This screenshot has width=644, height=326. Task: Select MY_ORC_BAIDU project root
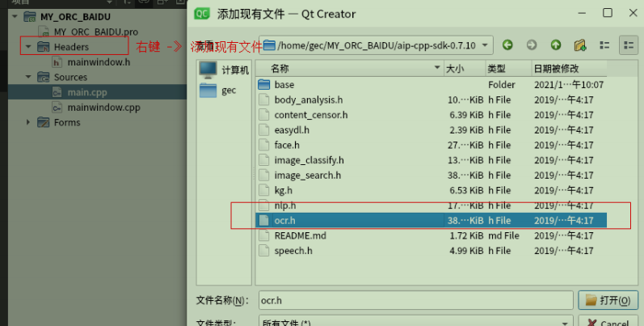point(76,17)
